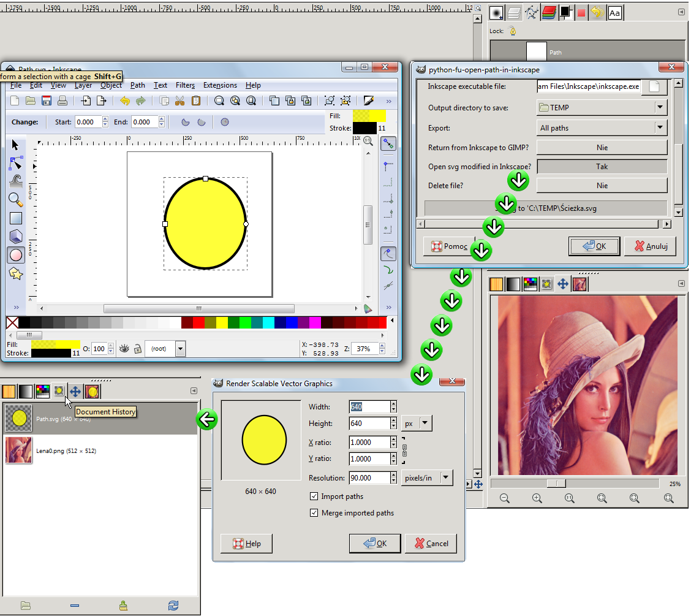Screen dimensions: 691x616
Task: Open Inkscape Help menu
Action: click(253, 85)
